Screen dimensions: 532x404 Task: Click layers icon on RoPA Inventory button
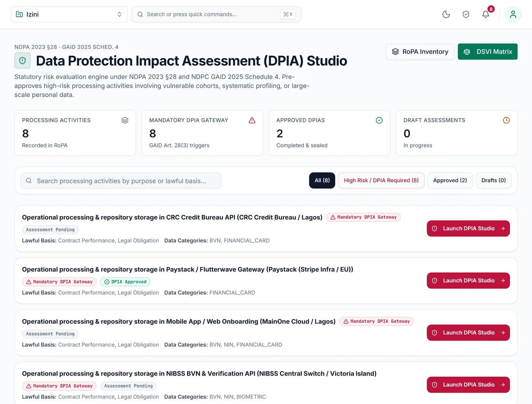[x=395, y=52]
